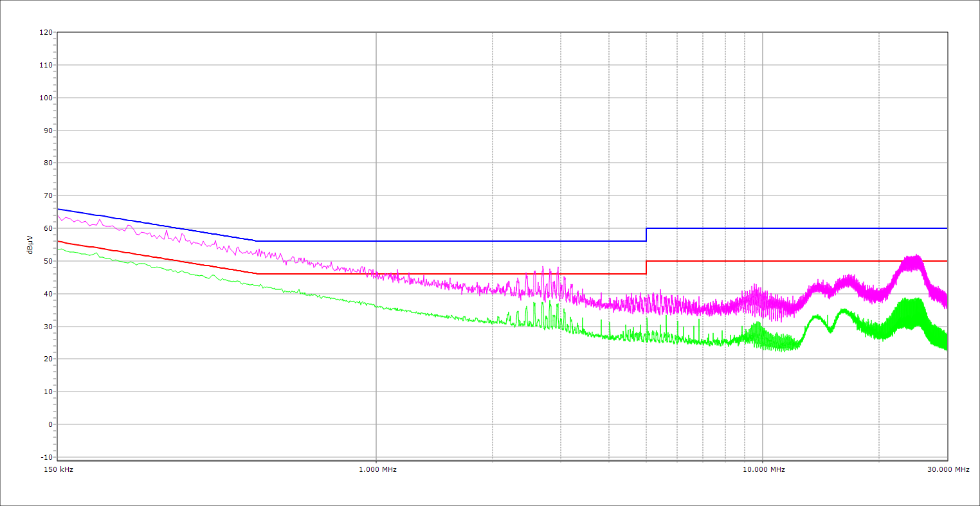
Task: Select the 0 value on the y-axis
Action: coord(49,424)
